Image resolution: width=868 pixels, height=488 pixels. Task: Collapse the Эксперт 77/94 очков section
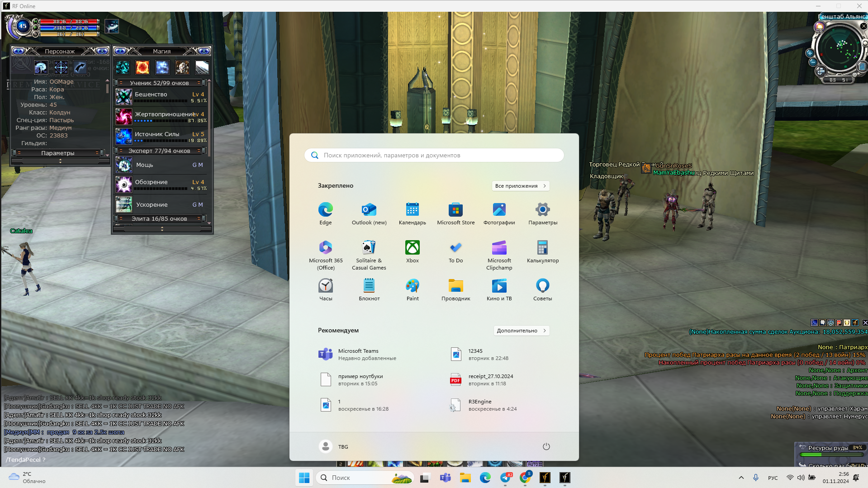click(x=160, y=151)
